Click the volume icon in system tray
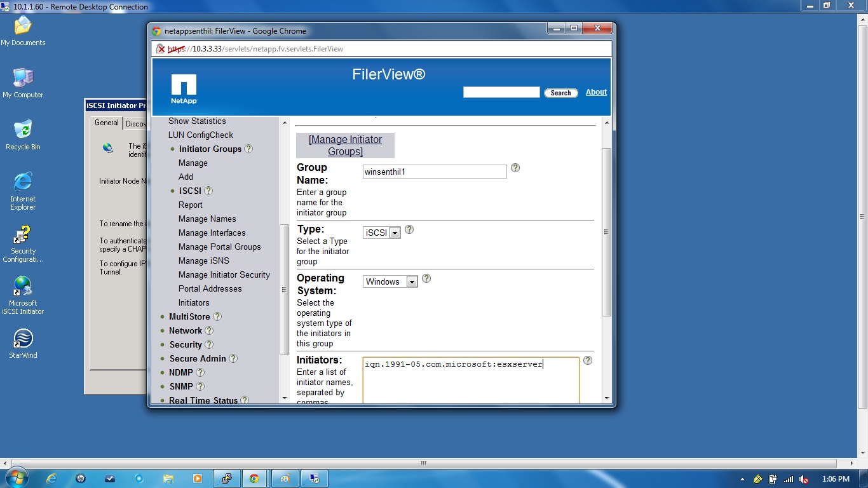This screenshot has width=868, height=488. tap(804, 479)
